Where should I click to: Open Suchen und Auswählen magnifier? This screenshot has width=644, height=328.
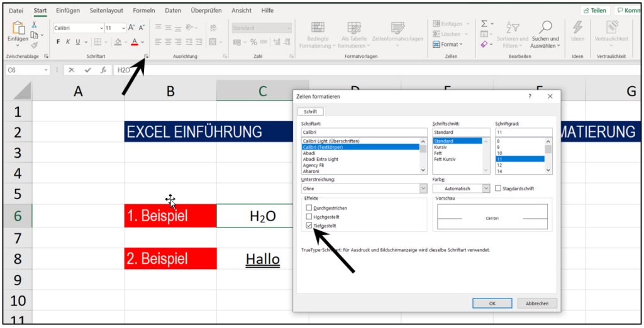click(x=545, y=28)
